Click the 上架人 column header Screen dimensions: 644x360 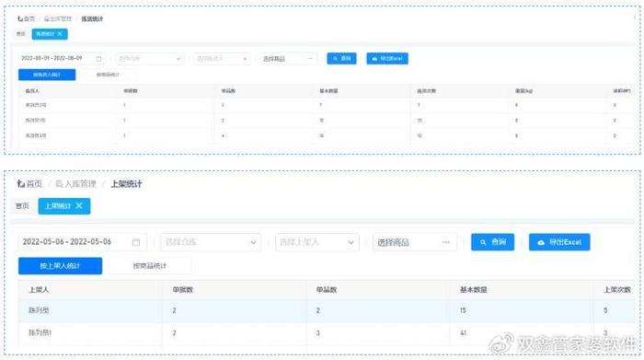coord(39,290)
